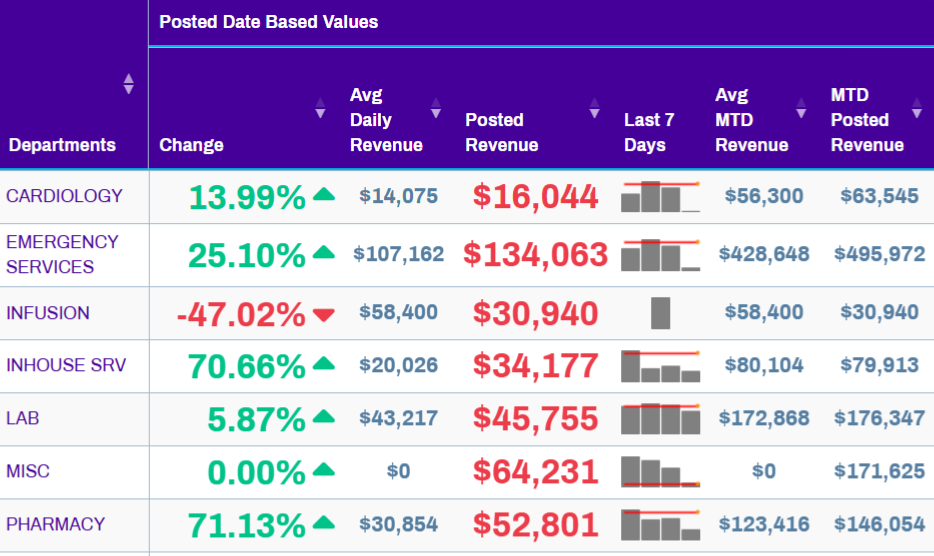This screenshot has height=556, width=934.
Task: Click the Last 7 Days column header
Action: coord(649,132)
